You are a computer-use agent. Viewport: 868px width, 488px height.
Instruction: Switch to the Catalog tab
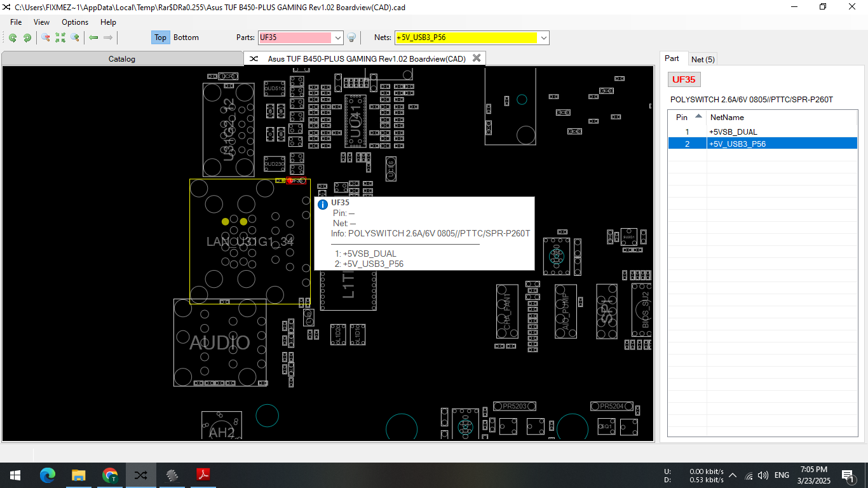click(122, 59)
